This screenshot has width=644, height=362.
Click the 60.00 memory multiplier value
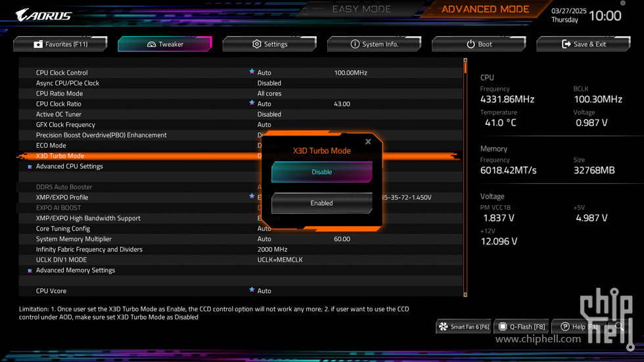342,239
